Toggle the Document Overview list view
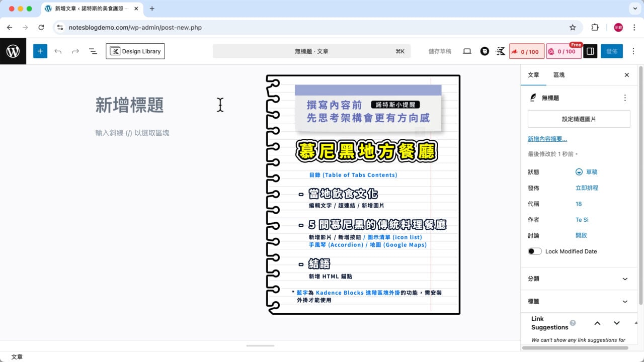Viewport: 644px width, 362px height. [93, 51]
